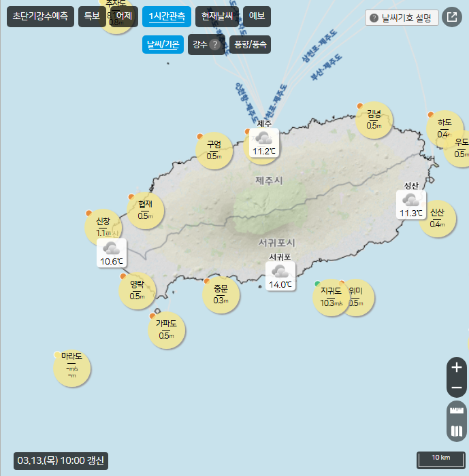Image resolution: width=469 pixels, height=476 pixels.
Task: Select the 어제 tab
Action: pyautogui.click(x=125, y=16)
